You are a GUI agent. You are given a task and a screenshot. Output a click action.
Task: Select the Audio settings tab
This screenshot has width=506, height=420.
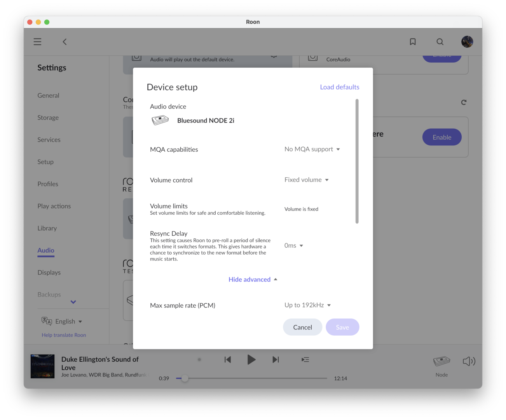tap(46, 250)
